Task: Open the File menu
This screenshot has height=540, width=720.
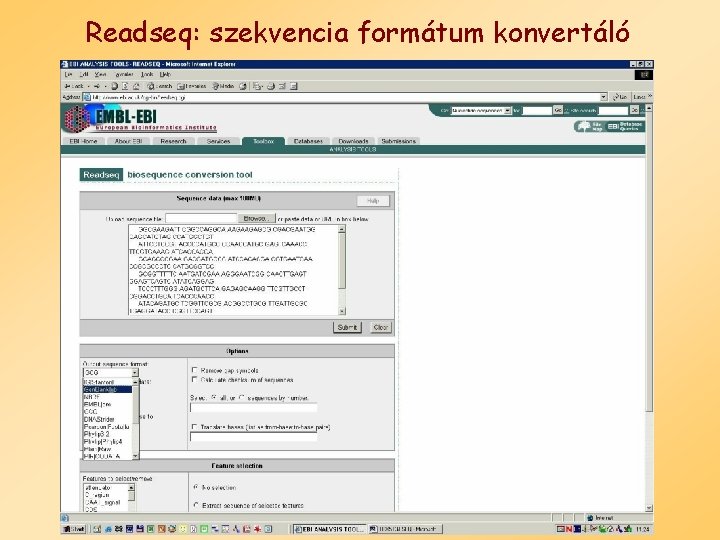Action: pyautogui.click(x=69, y=74)
